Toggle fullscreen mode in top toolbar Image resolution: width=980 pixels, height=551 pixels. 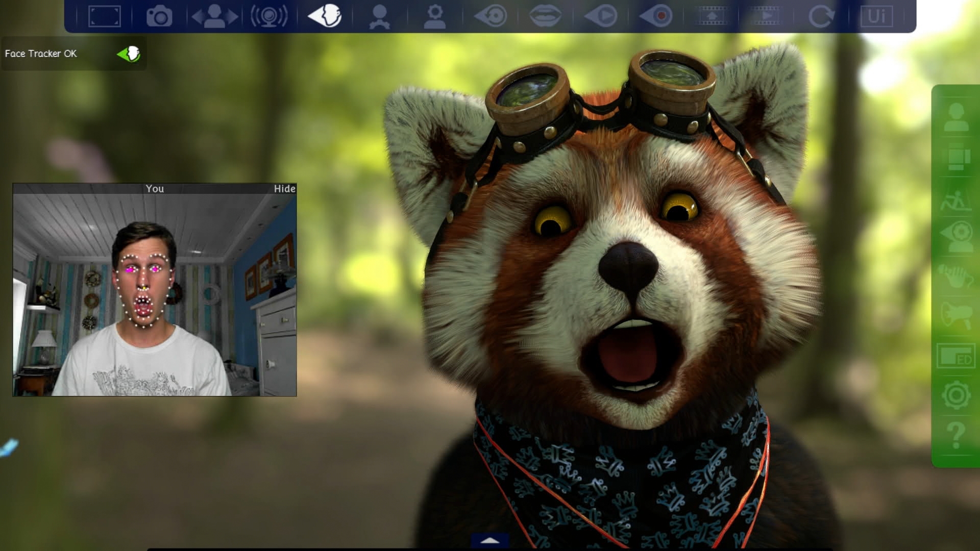[x=105, y=16]
